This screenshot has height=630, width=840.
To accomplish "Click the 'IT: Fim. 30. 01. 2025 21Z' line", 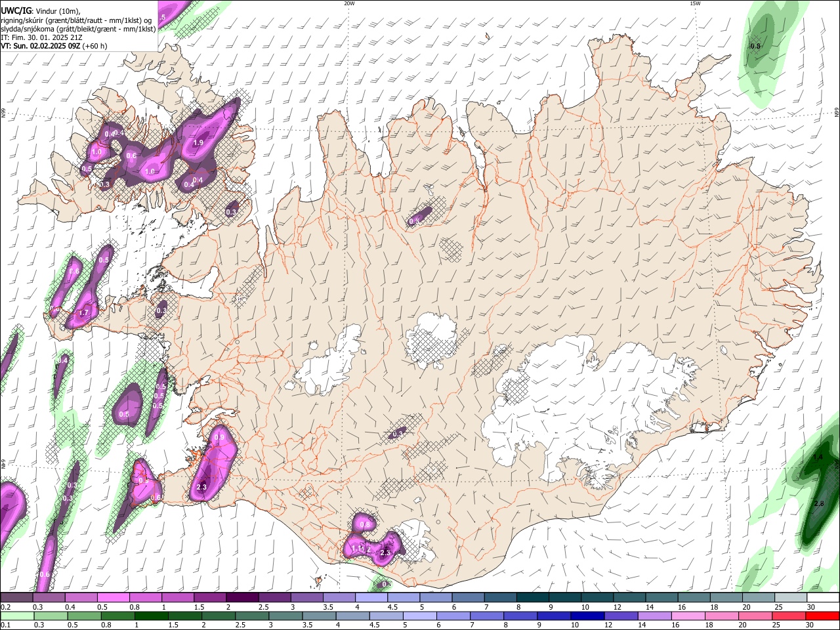I will click(41, 37).
